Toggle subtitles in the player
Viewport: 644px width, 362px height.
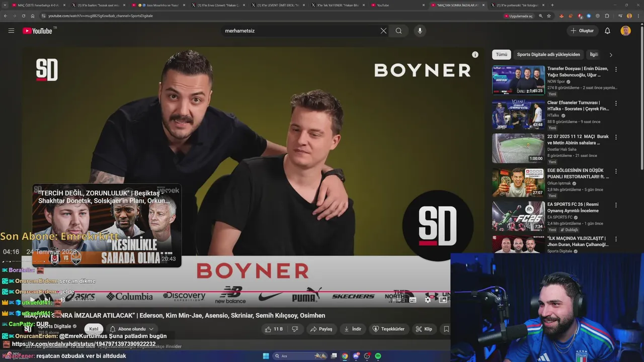tap(413, 300)
